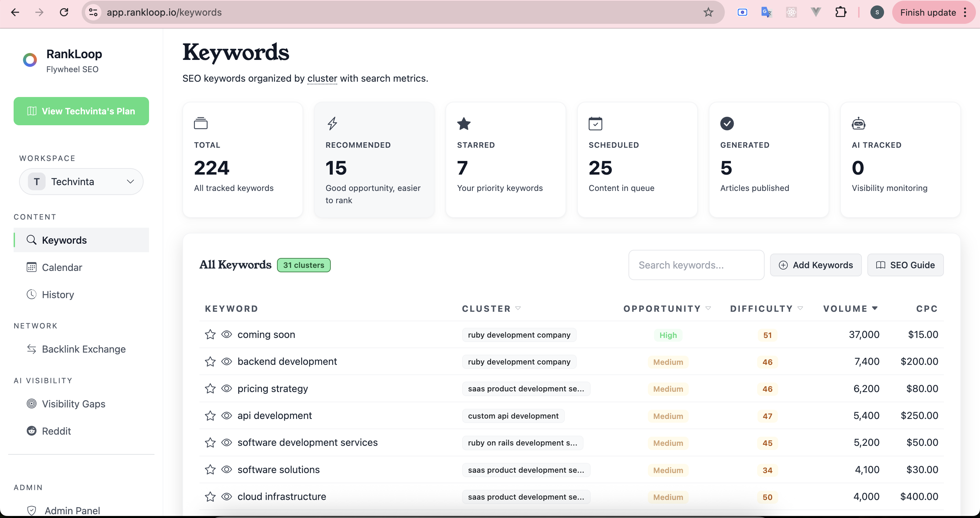Open the Cluster column filter
Image resolution: width=980 pixels, height=518 pixels.
click(x=518, y=308)
